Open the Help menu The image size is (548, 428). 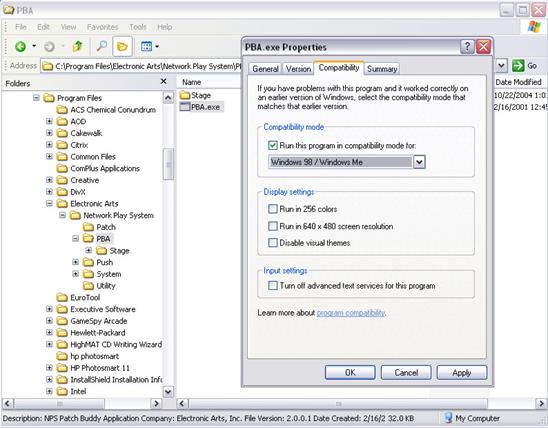(x=164, y=27)
